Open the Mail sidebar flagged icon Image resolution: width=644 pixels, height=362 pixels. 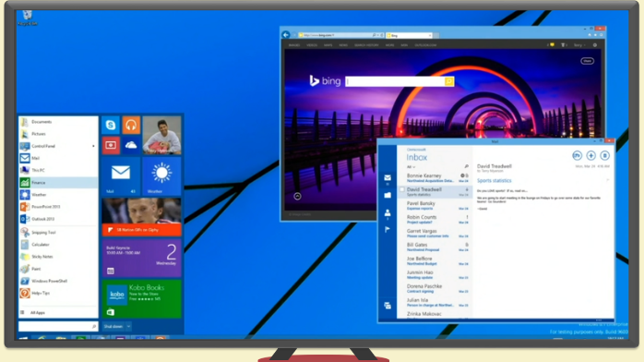tap(388, 230)
